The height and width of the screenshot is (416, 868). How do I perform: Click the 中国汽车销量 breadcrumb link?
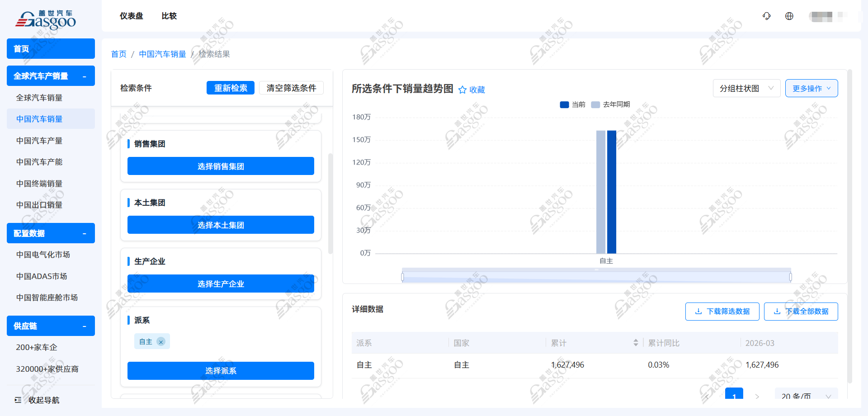tap(162, 54)
